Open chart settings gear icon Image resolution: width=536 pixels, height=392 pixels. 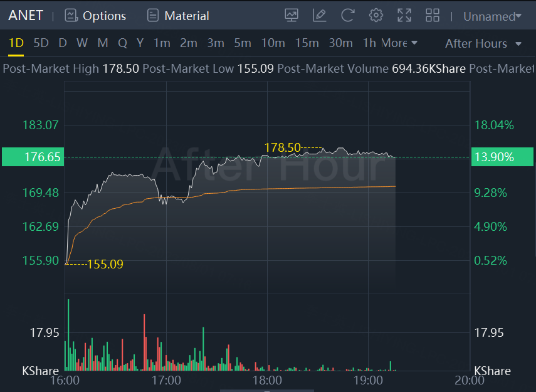[376, 15]
